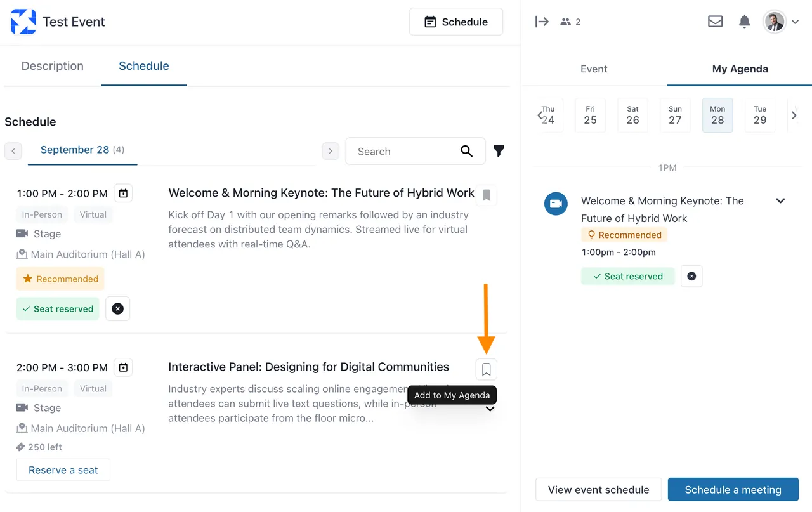Click Virtual tag on Keynote session
This screenshot has height=512, width=812.
click(93, 214)
